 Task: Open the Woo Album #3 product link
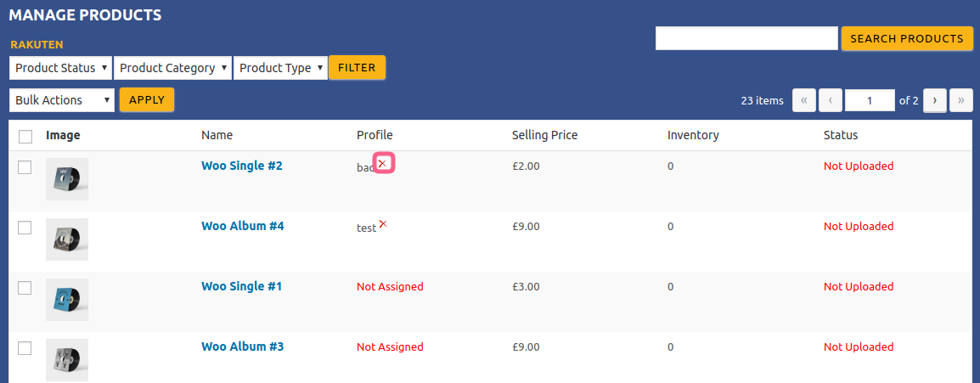(x=242, y=346)
